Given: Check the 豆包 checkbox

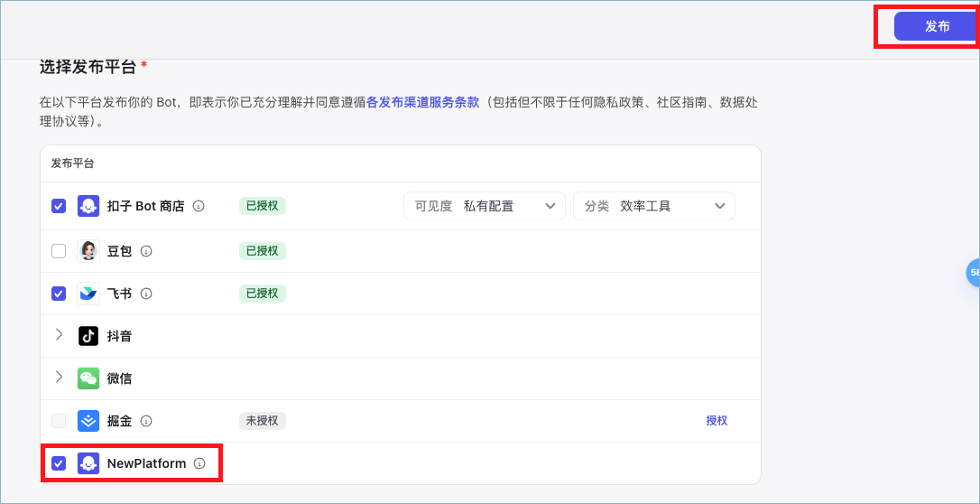Looking at the screenshot, I should (59, 251).
